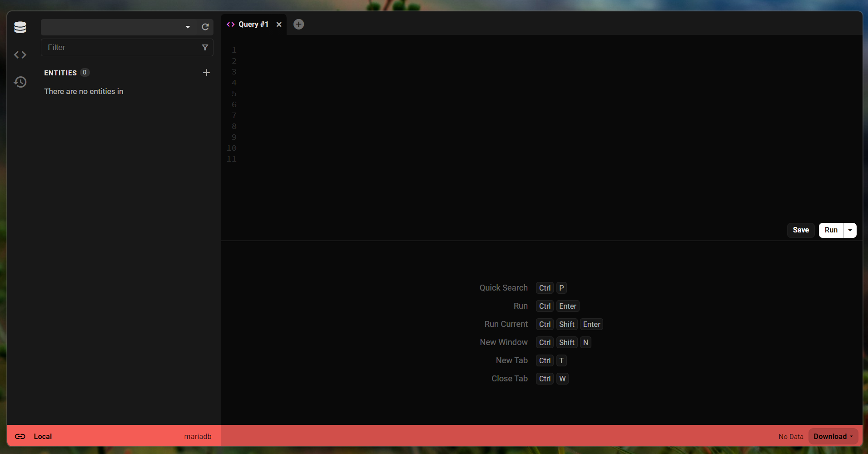Open the Run button dropdown arrow

pyautogui.click(x=850, y=230)
